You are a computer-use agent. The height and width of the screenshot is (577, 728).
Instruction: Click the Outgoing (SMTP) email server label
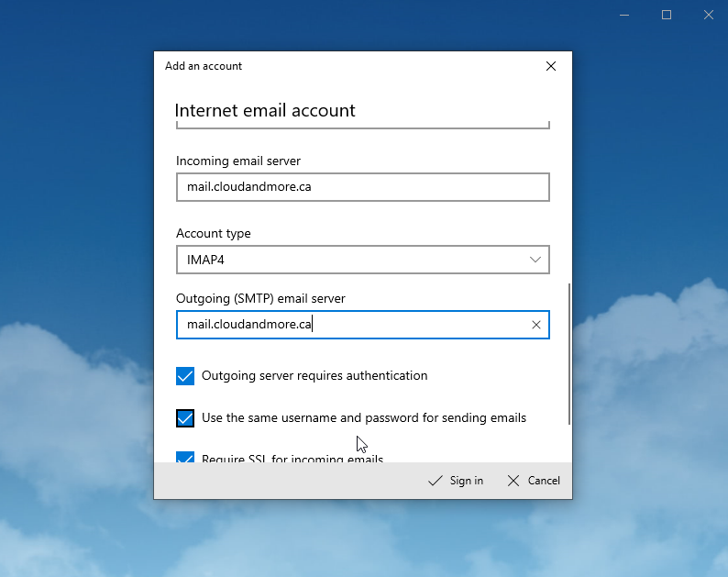[260, 298]
